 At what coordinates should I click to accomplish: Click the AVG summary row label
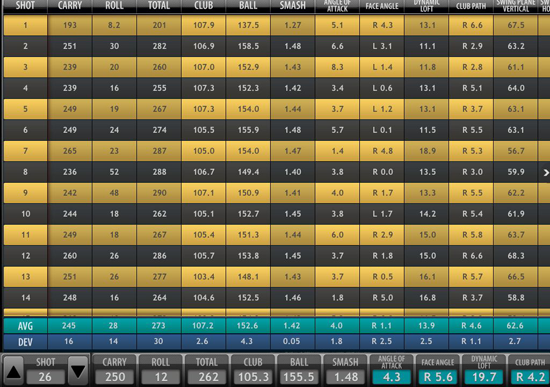pos(25,326)
